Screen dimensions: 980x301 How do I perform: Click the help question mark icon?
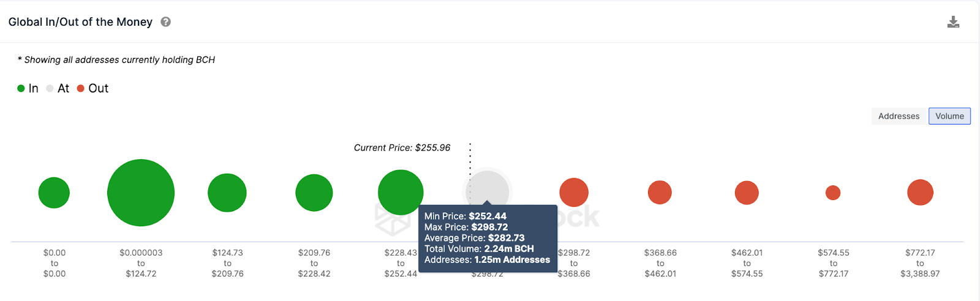(165, 22)
